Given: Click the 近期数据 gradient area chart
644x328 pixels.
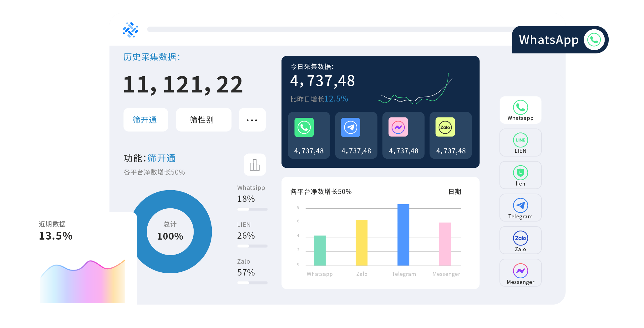Looking at the screenshot, I should [x=83, y=281].
